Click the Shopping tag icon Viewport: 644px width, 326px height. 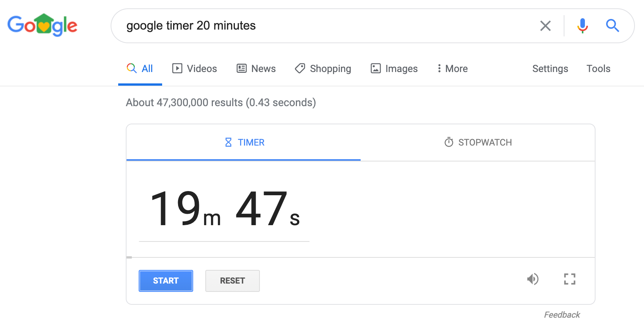300,69
